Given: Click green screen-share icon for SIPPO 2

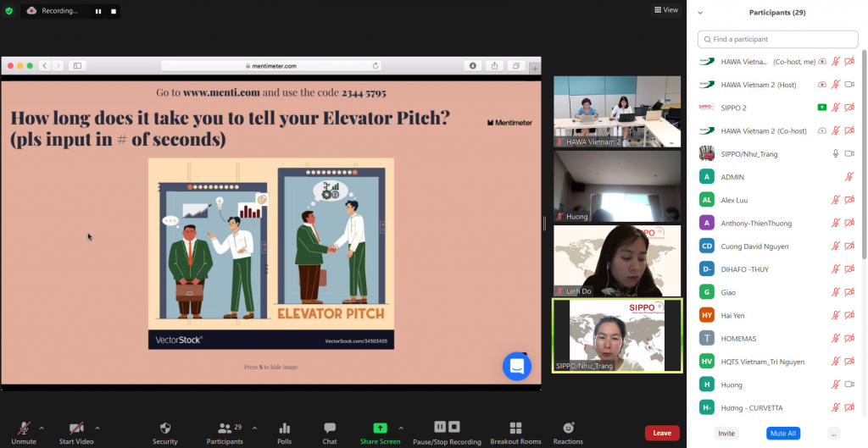Looking at the screenshot, I should point(822,108).
